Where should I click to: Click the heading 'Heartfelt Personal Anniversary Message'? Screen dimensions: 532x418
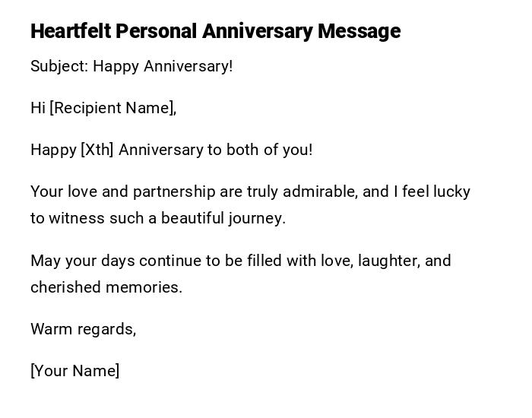point(215,31)
